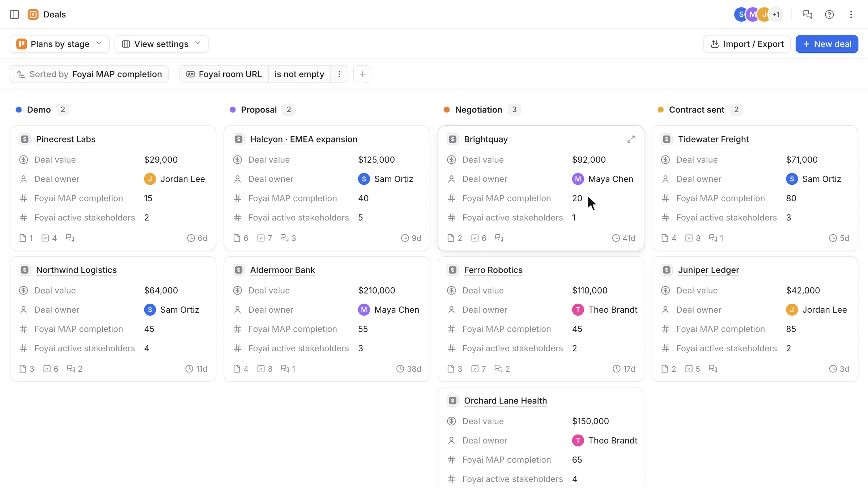Screen dimensions: 868x488
Task: Click the comments icon on Pinecrest Labs card
Action: 70,238
